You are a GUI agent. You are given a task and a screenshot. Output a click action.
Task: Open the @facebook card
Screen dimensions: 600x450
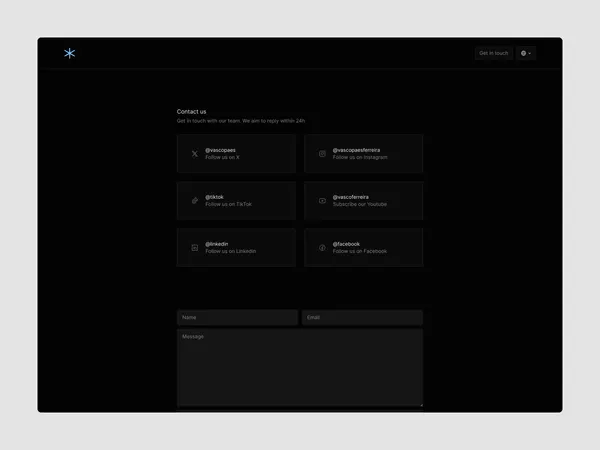pos(364,248)
